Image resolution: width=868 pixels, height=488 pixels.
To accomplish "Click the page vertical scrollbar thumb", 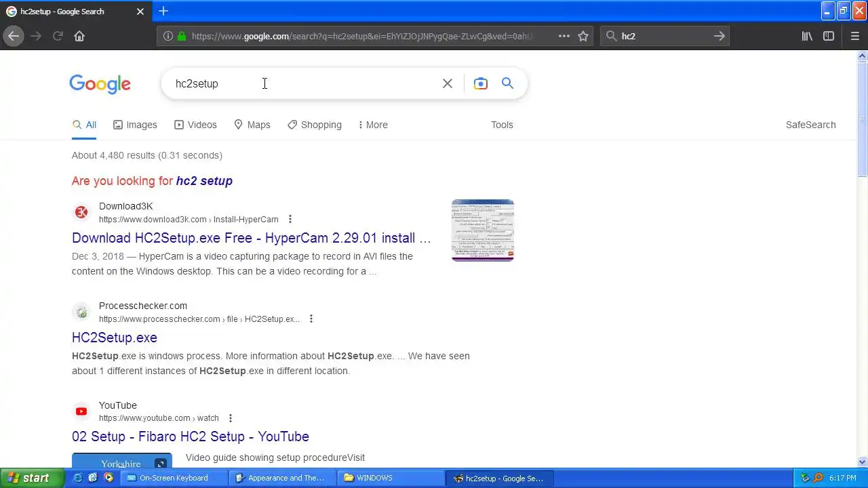I will coord(863,119).
